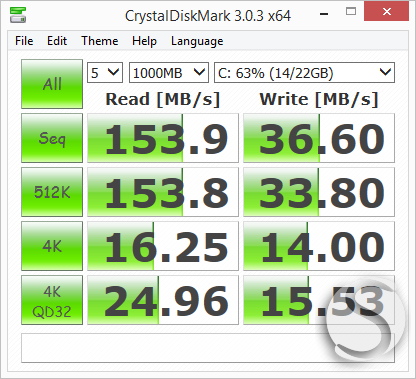Start the 512K benchmark test
Image resolution: width=416 pixels, height=379 pixels.
point(52,192)
